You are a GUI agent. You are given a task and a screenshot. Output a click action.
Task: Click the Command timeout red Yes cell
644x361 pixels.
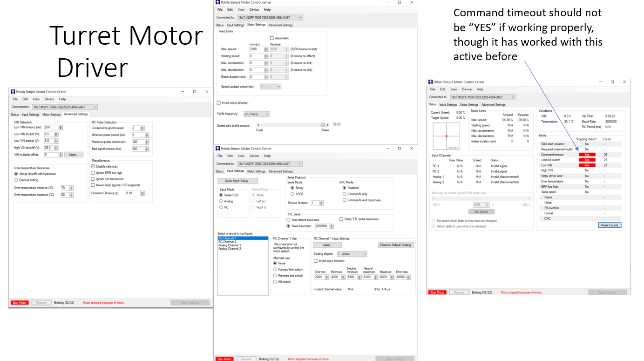[x=587, y=155]
